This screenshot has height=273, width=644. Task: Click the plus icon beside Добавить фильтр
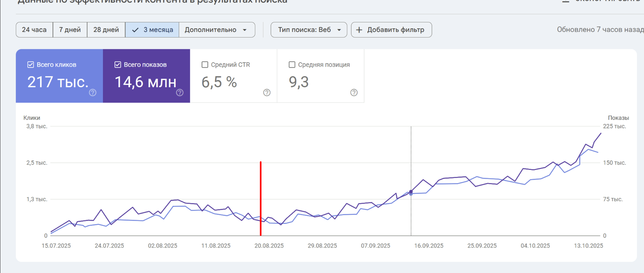[359, 30]
